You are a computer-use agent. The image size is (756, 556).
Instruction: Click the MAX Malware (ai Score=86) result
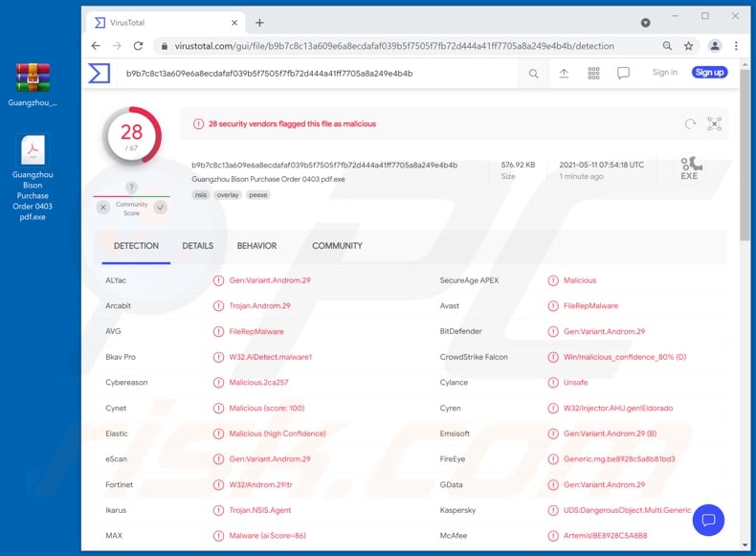268,536
